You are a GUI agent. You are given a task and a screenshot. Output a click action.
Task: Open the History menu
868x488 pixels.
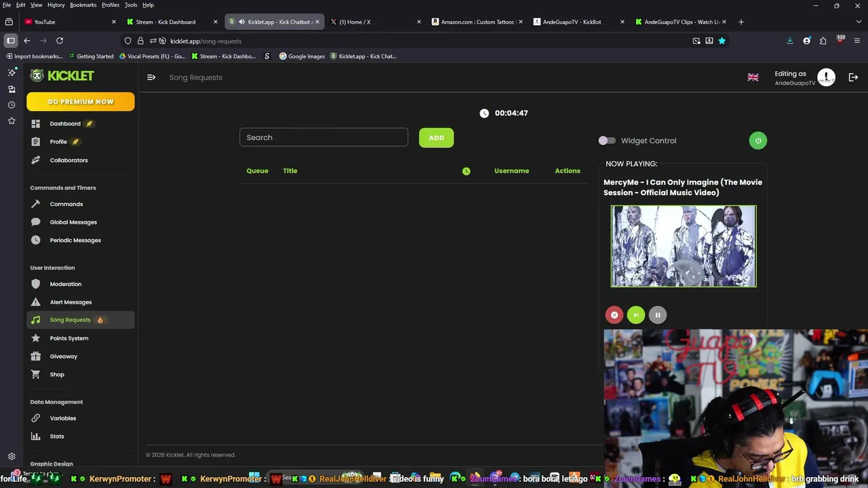pyautogui.click(x=56, y=5)
